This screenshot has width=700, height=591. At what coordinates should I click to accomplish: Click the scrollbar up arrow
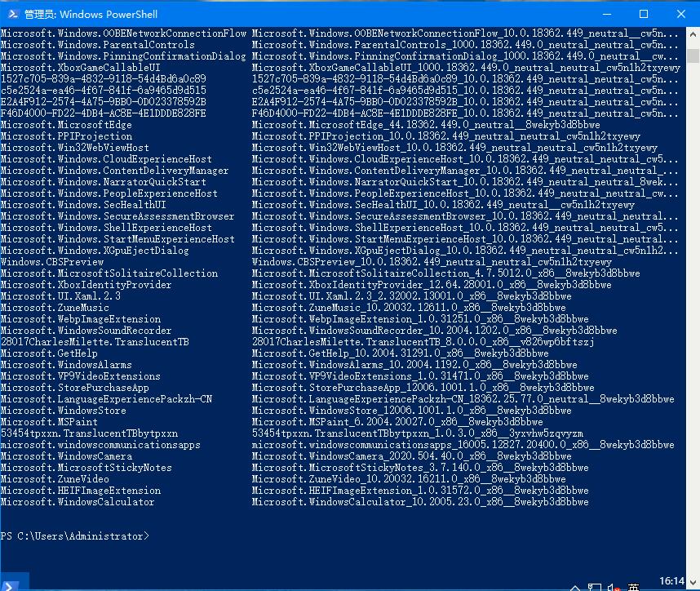[693, 35]
